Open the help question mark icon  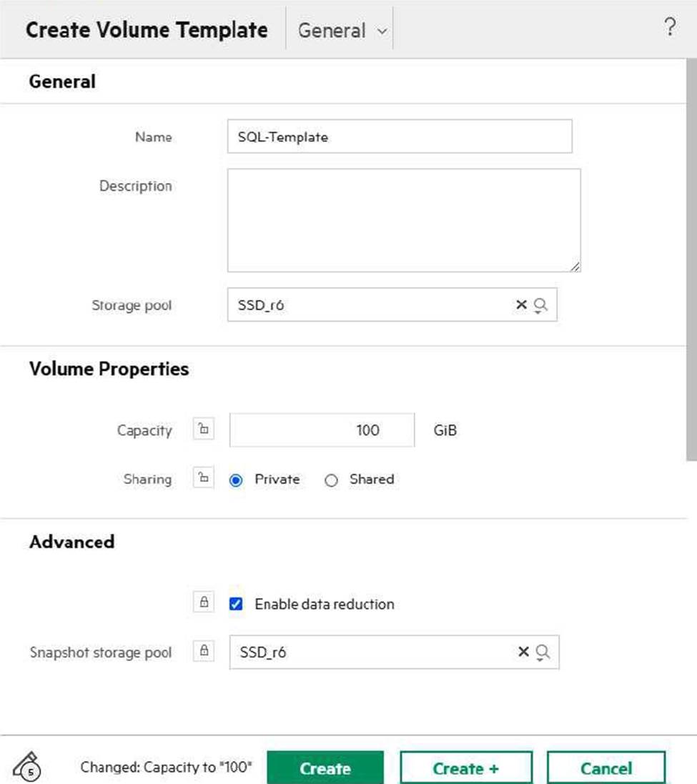coord(670,26)
